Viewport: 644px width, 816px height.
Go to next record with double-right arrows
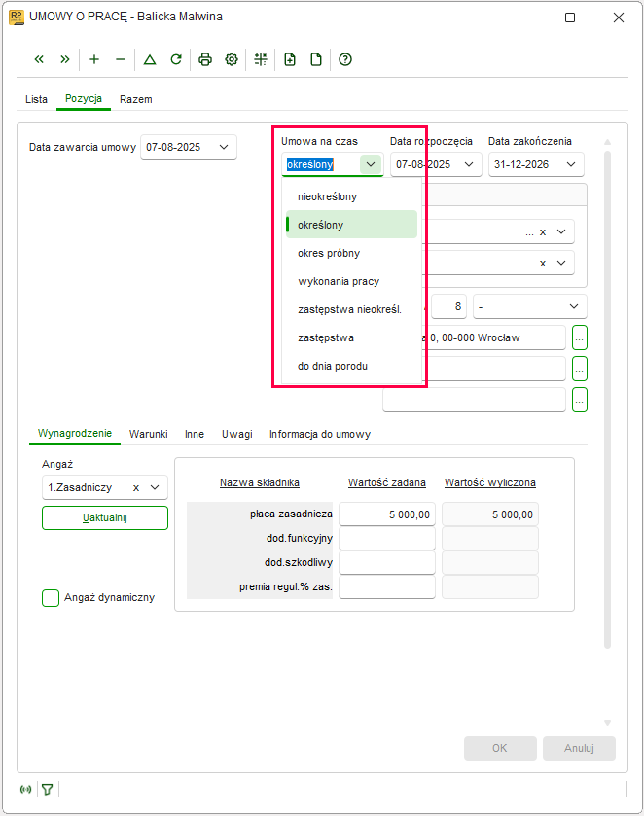coord(64,59)
